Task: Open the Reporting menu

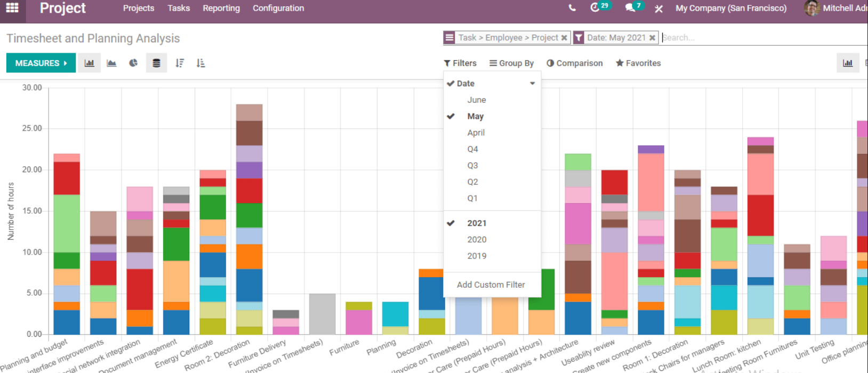Action: click(x=221, y=8)
